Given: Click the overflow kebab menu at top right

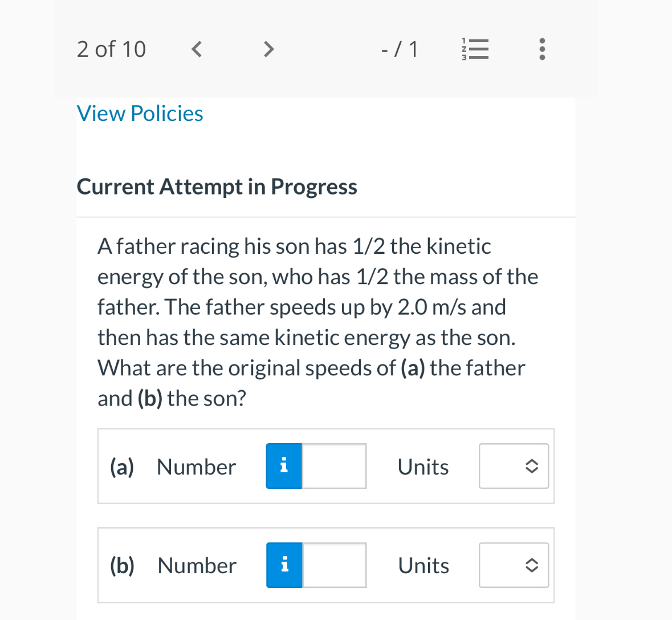Looking at the screenshot, I should [x=542, y=49].
